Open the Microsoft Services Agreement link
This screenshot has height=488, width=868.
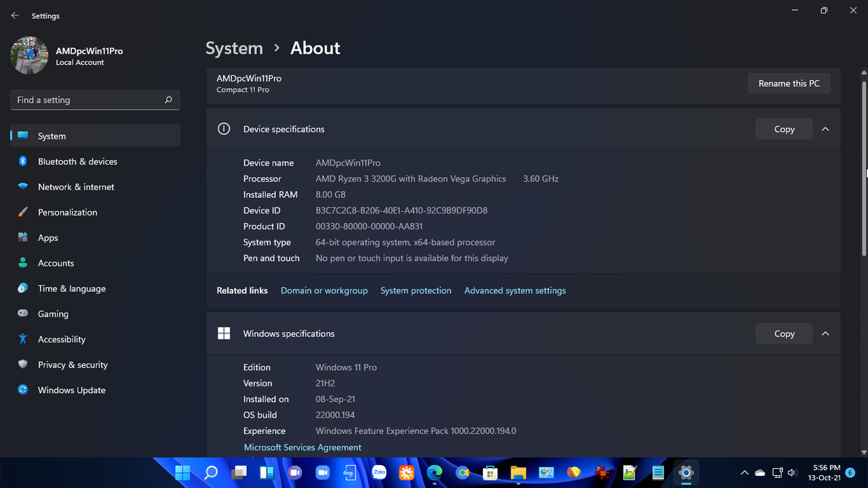tap(302, 447)
